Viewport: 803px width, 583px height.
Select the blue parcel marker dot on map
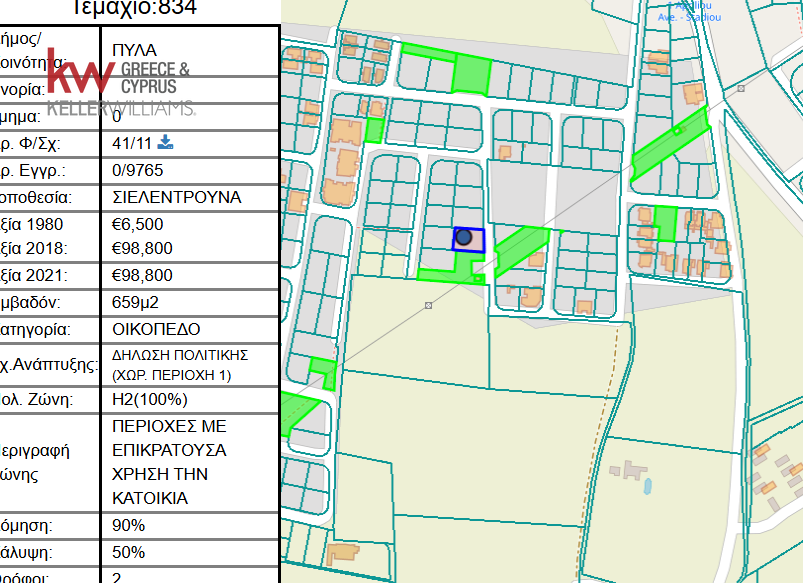(x=463, y=237)
